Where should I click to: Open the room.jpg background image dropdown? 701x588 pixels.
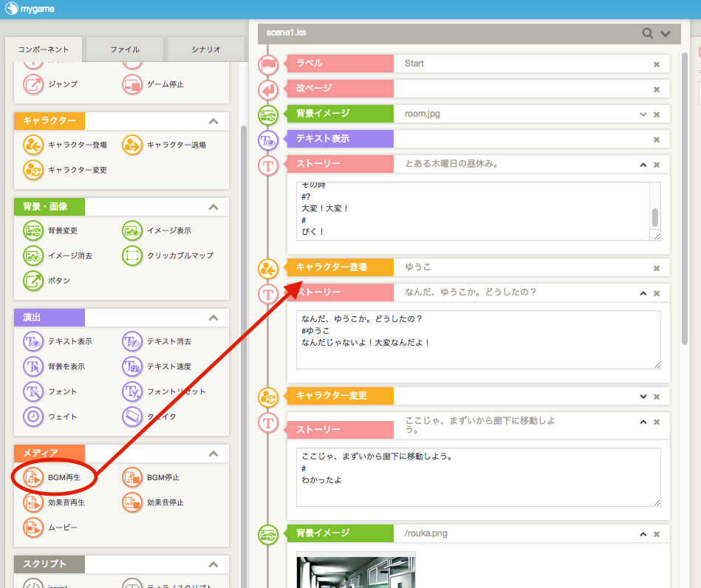(x=643, y=114)
